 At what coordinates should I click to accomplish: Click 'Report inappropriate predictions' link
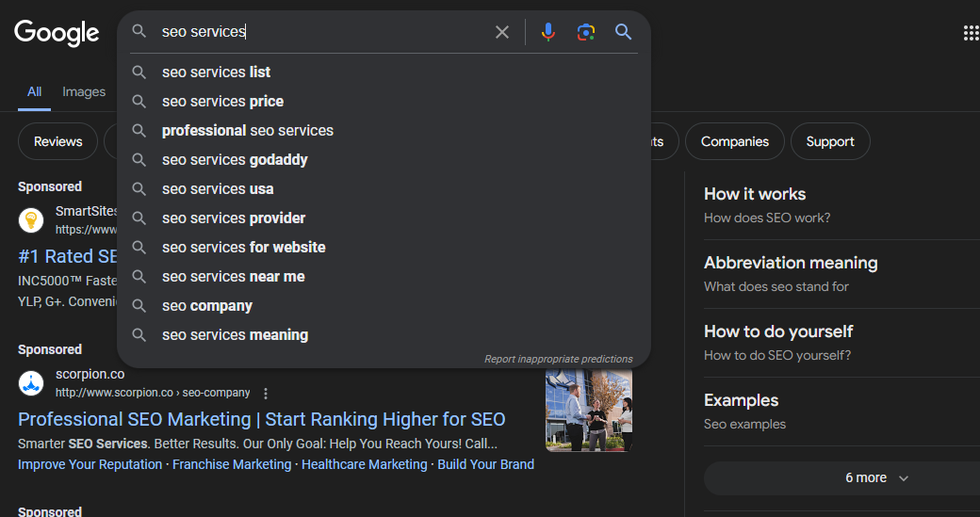558,359
